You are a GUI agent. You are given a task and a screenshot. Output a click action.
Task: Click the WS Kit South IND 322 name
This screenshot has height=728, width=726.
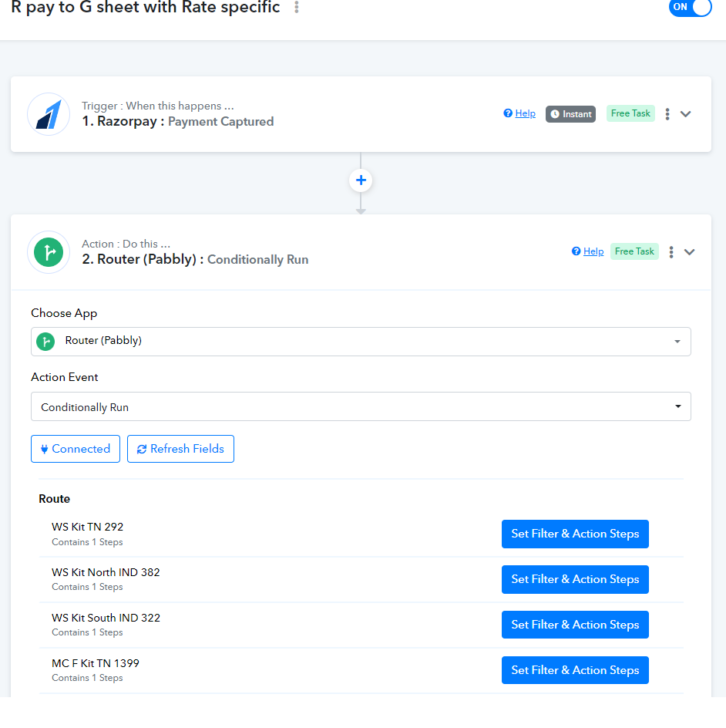(x=106, y=618)
